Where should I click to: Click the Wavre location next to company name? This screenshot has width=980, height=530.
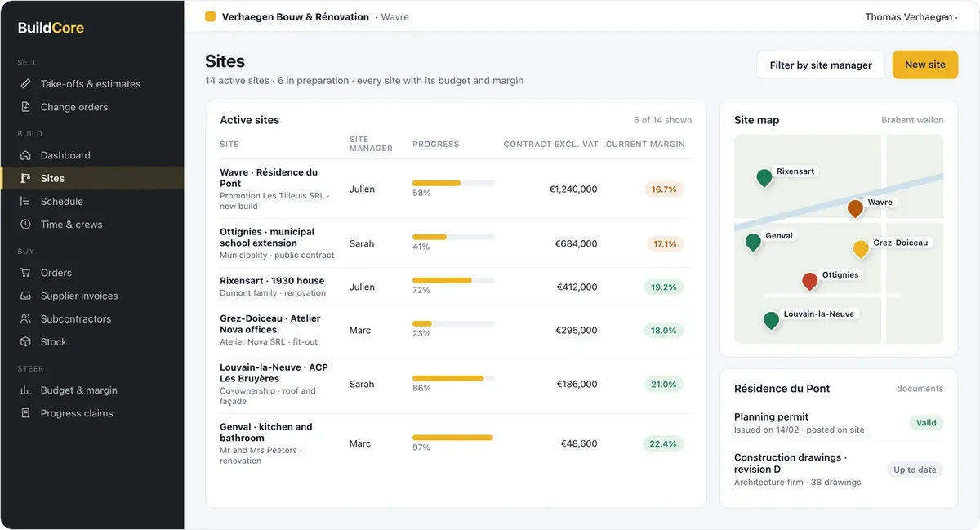coord(394,17)
